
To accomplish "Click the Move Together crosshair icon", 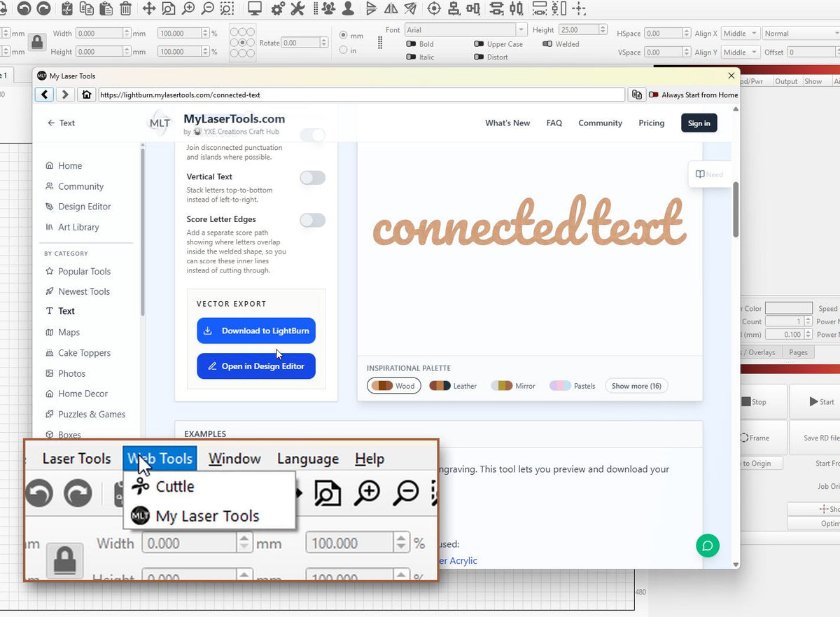I will click(x=579, y=8).
